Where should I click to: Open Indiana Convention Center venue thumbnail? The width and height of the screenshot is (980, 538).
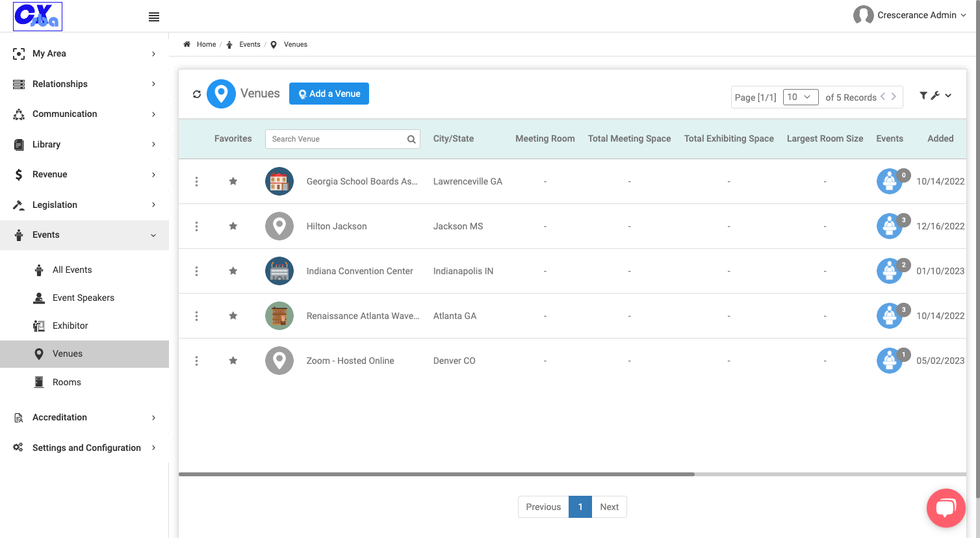279,271
